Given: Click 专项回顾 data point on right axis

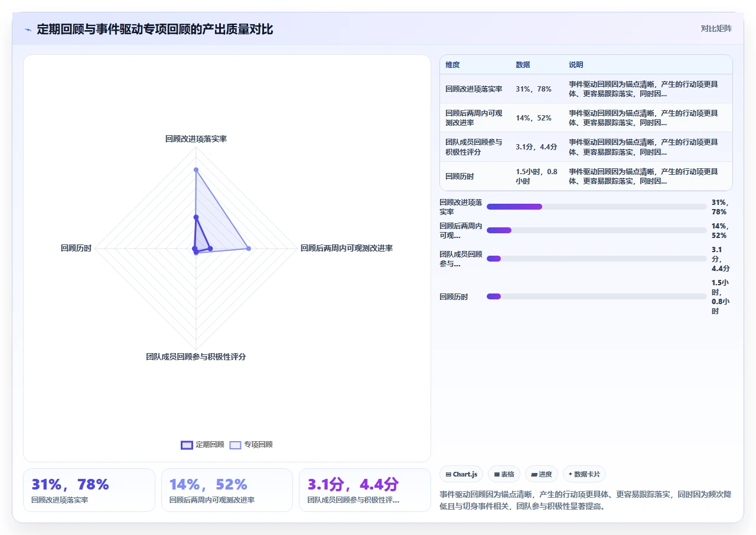Looking at the screenshot, I should [249, 249].
